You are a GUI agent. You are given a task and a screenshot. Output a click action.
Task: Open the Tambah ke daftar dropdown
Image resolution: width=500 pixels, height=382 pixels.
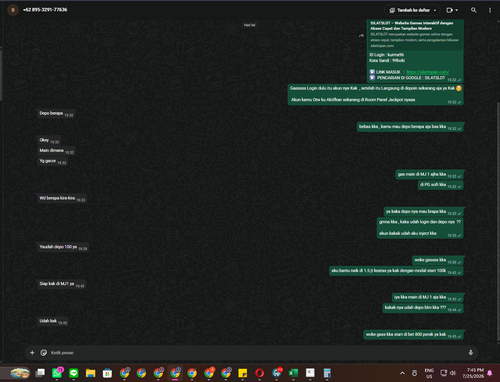tap(413, 10)
